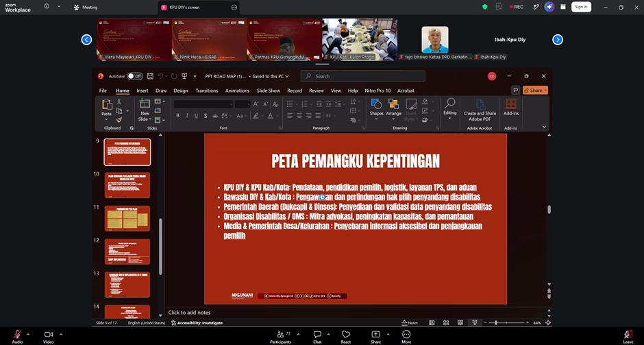
Task: Switch to the Insert ribbon tab
Action: 143,91
